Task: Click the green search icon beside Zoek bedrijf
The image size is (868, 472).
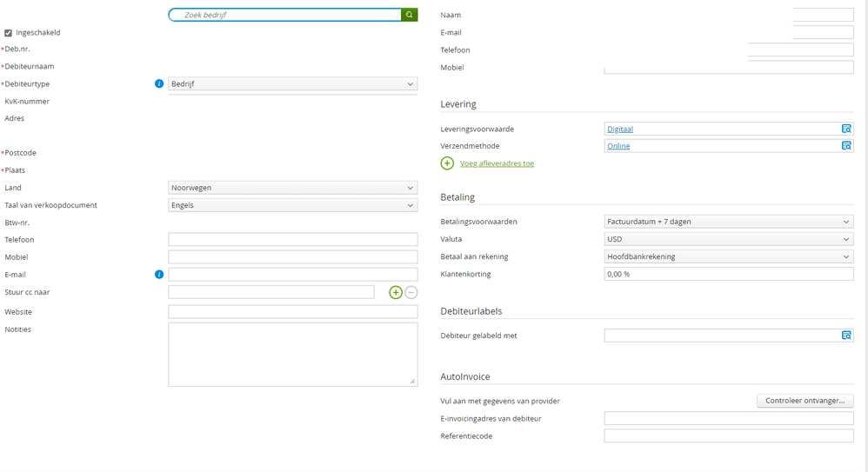Action: tap(409, 15)
